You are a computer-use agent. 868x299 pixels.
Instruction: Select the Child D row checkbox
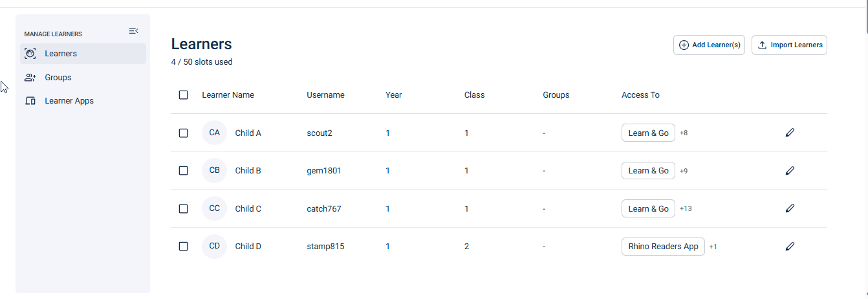[184, 247]
